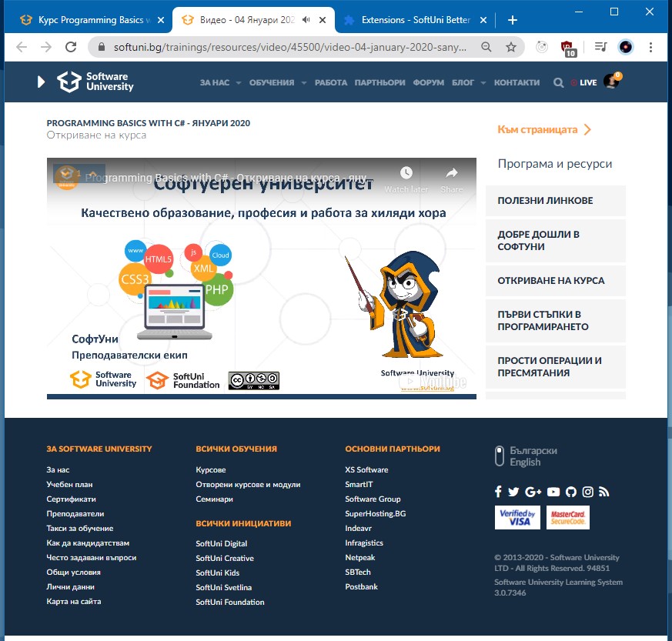Open the Chrome three-dot menu
Screen dimensions: 672x641
[650, 47]
